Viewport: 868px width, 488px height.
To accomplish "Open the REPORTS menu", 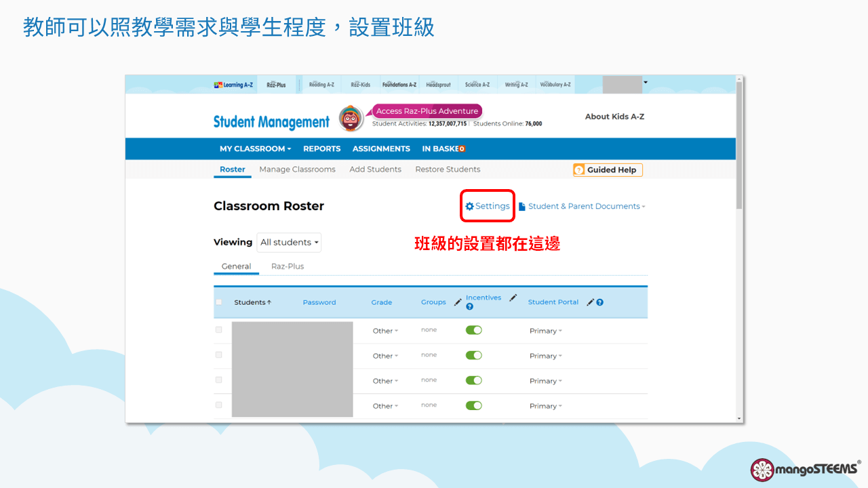I will [x=321, y=148].
